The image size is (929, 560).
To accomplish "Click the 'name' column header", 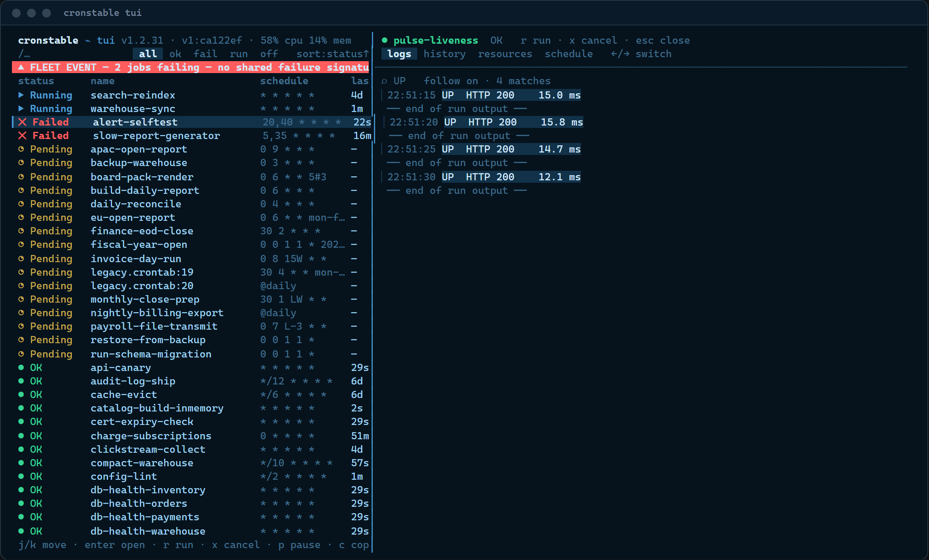I will (103, 81).
